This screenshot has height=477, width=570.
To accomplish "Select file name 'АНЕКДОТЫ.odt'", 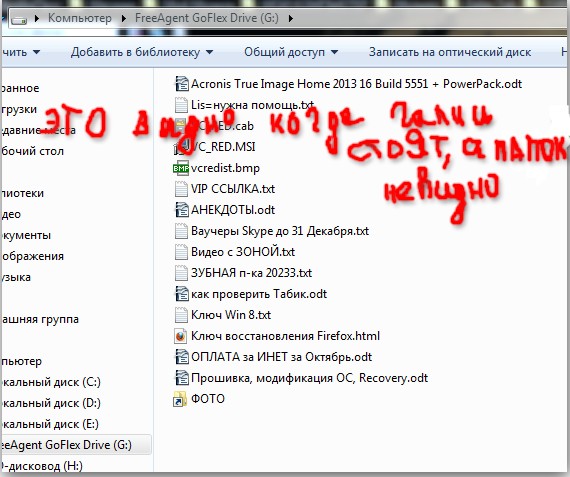I will click(233, 210).
